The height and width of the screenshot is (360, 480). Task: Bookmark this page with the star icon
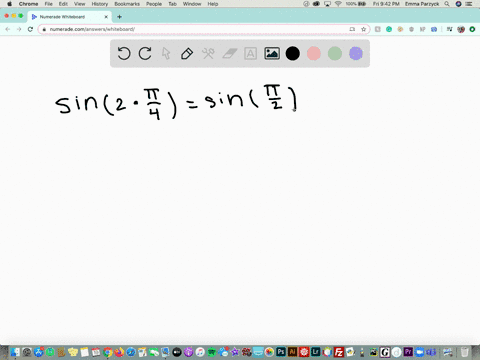363,29
